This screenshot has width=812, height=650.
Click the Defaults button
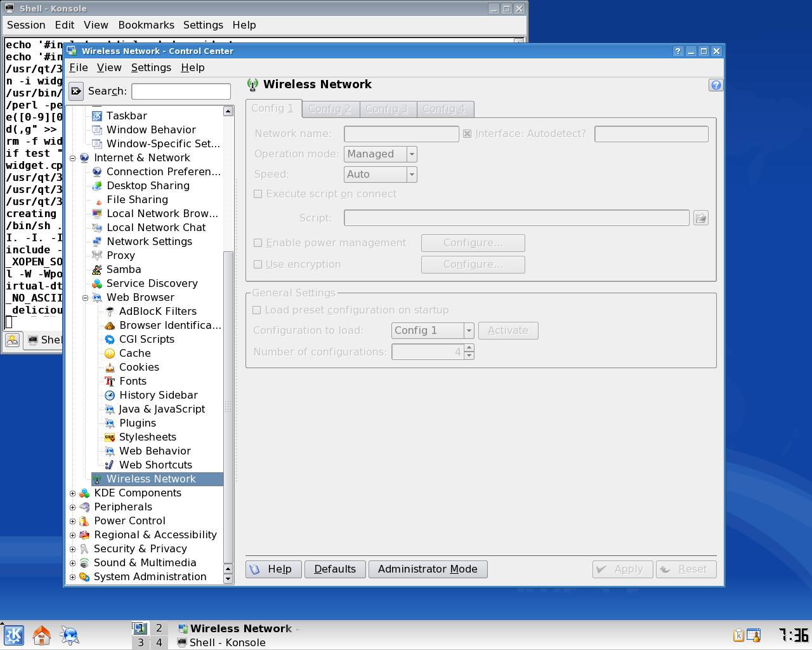click(x=335, y=569)
